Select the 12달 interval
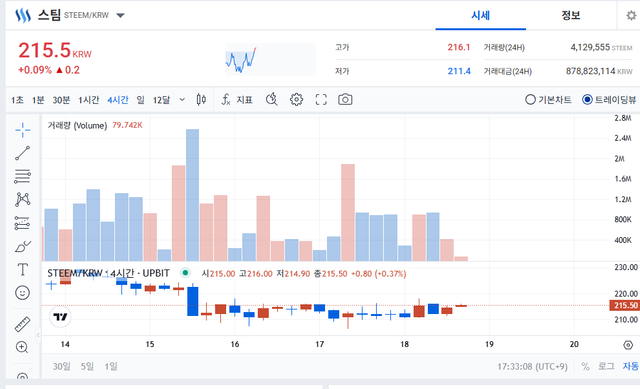This screenshot has width=640, height=389. click(x=161, y=100)
